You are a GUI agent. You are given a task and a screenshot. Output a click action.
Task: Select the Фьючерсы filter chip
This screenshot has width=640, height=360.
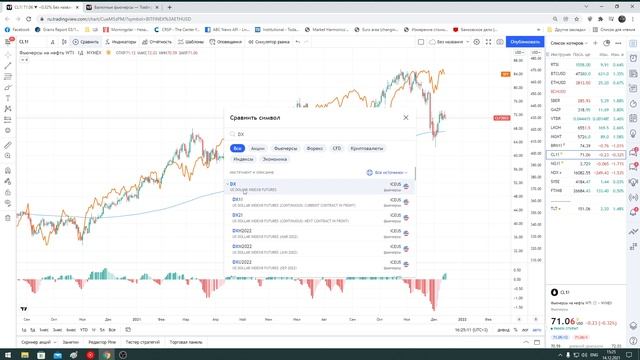(x=286, y=149)
